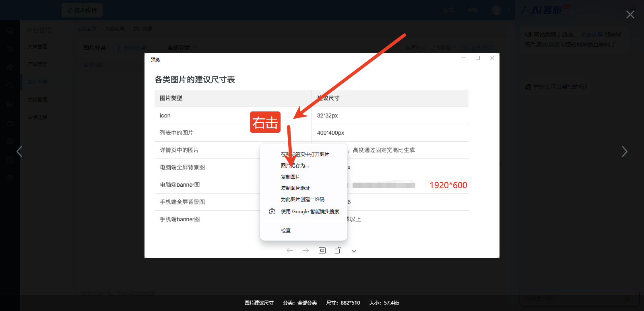Maximize the preview window
The height and width of the screenshot is (311, 644).
tap(478, 58)
